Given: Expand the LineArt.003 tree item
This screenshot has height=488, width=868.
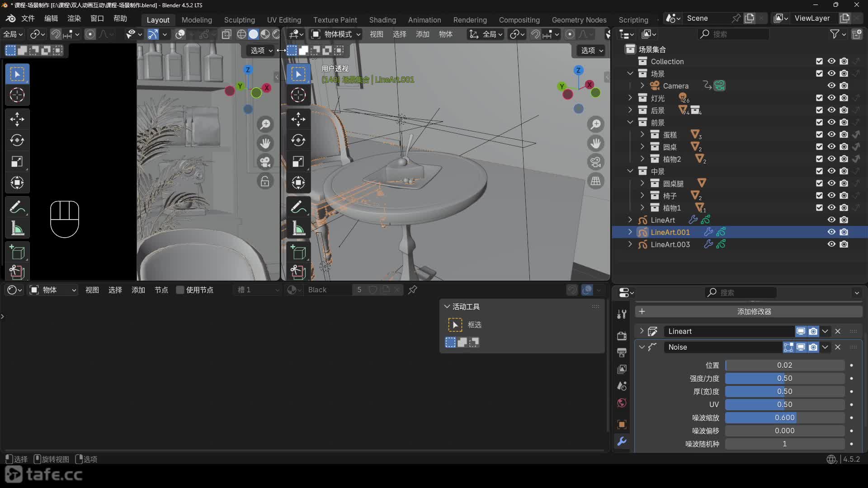Looking at the screenshot, I should pyautogui.click(x=630, y=244).
